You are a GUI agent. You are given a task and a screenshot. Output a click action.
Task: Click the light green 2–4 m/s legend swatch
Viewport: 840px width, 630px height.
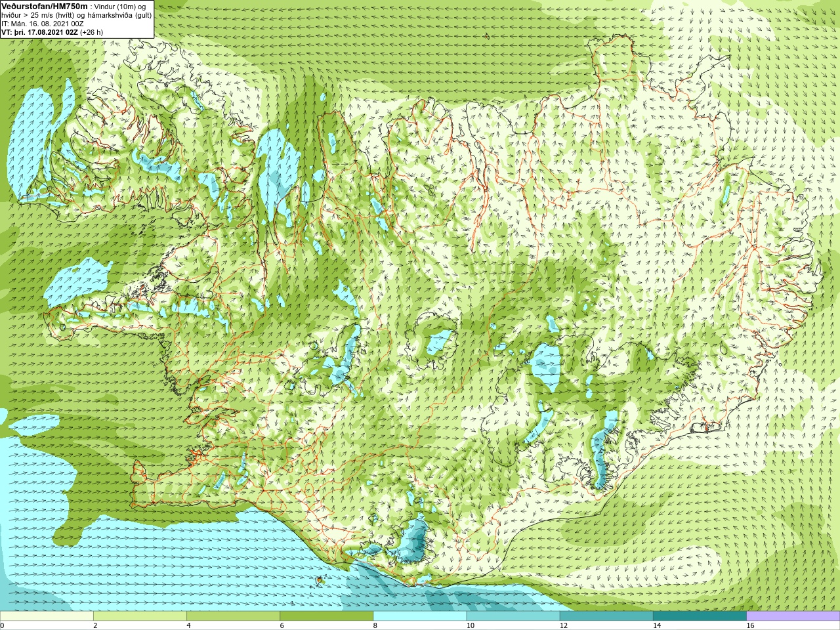point(140,616)
